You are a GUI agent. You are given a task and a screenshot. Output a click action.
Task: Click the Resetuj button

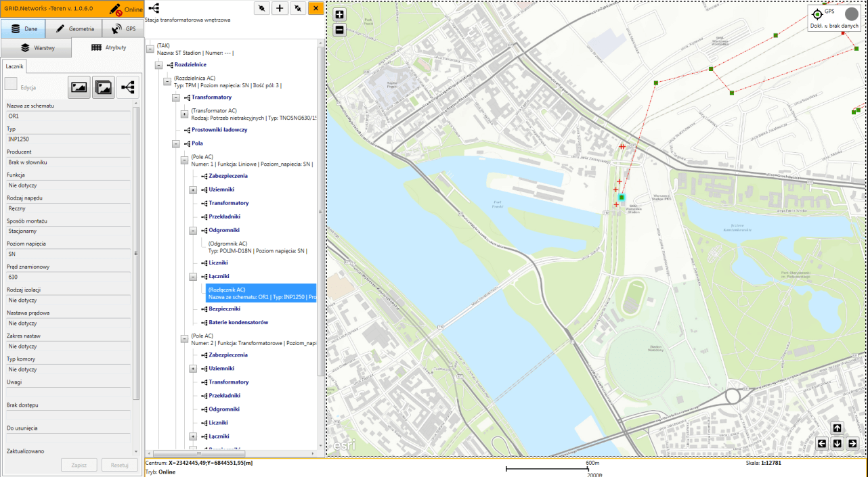click(119, 465)
